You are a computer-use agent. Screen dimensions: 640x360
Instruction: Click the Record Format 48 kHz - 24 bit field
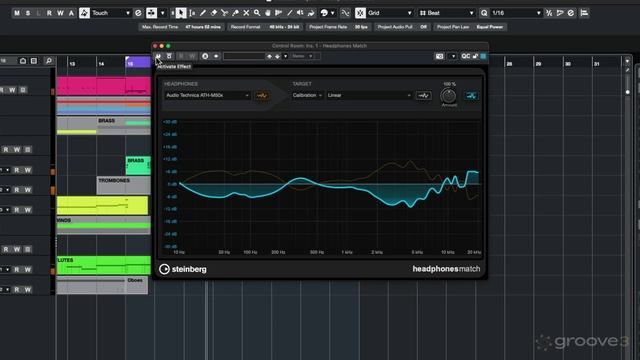click(x=265, y=27)
